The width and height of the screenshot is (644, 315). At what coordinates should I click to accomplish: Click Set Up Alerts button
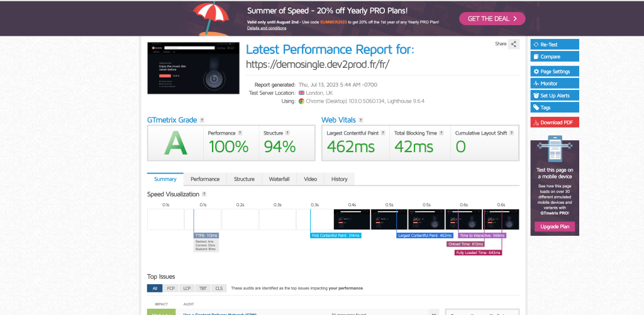(555, 96)
